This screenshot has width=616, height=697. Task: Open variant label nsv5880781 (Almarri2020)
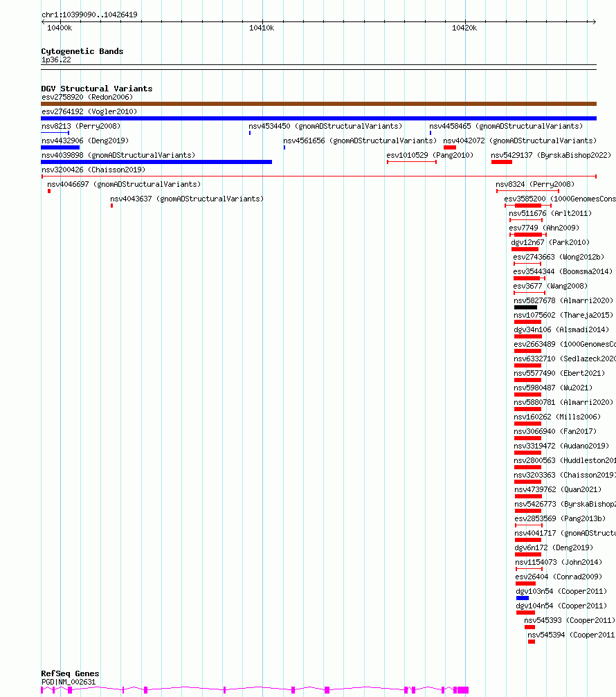(x=563, y=402)
